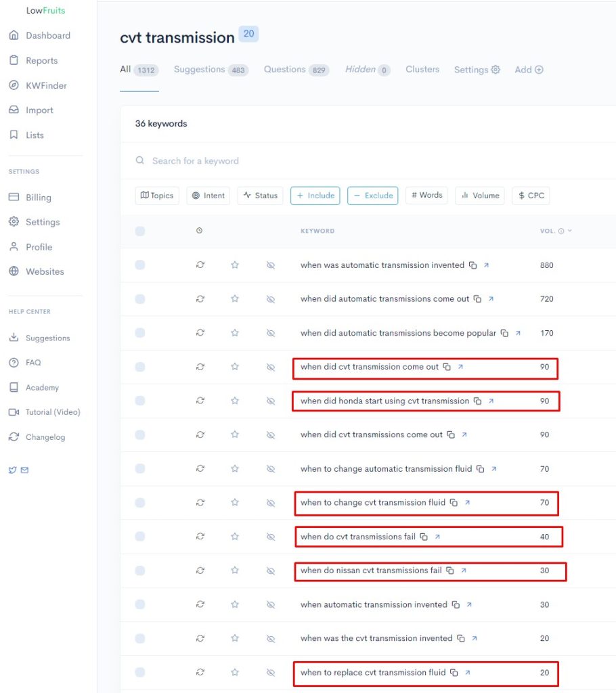Click the Twitter icon in sidebar
Image resolution: width=616 pixels, height=693 pixels.
click(x=12, y=470)
